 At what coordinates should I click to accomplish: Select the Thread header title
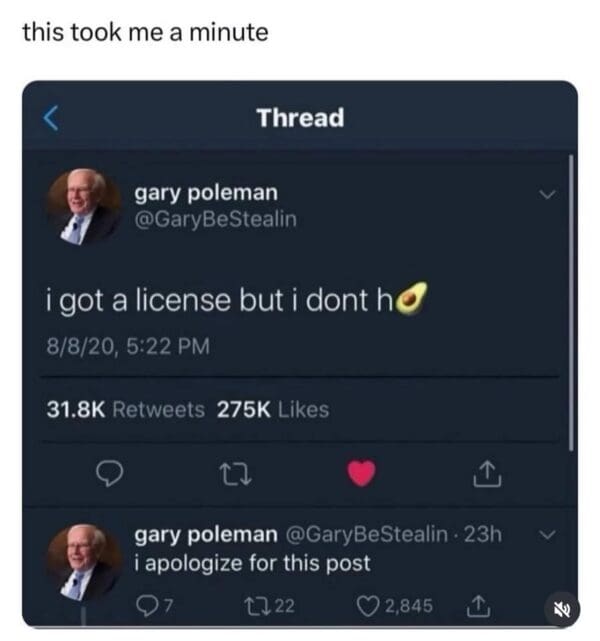[300, 118]
